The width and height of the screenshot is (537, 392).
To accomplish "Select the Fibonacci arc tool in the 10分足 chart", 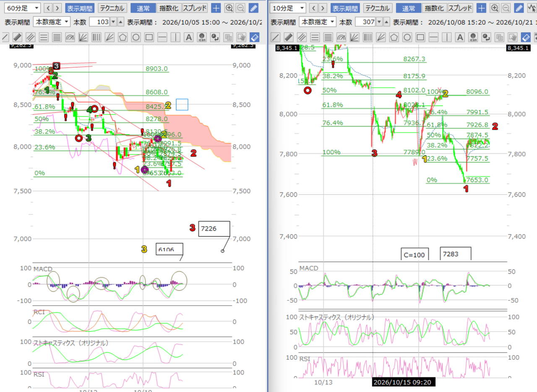I will [341, 37].
